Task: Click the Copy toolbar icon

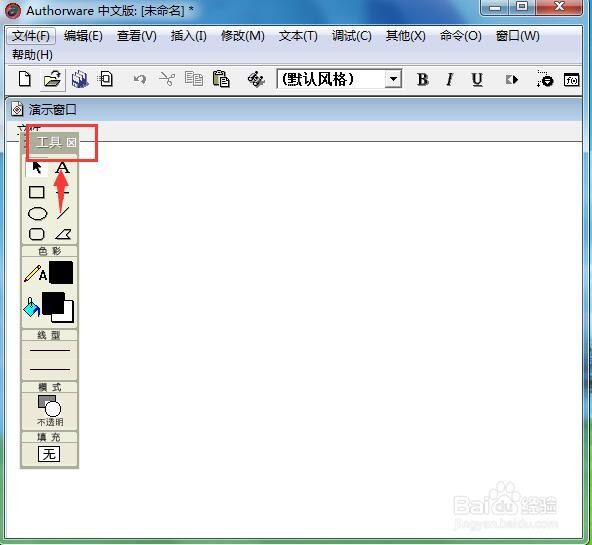Action: pyautogui.click(x=194, y=79)
